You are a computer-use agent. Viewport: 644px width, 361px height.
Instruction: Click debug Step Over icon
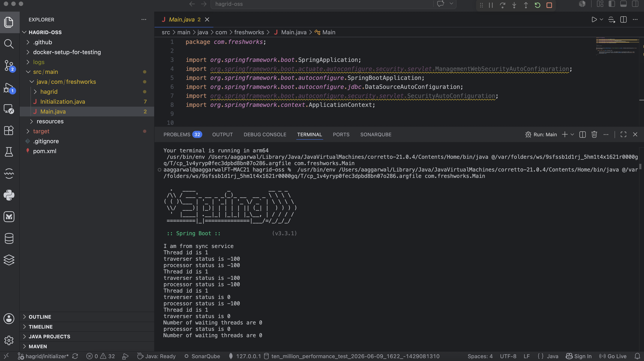(503, 5)
